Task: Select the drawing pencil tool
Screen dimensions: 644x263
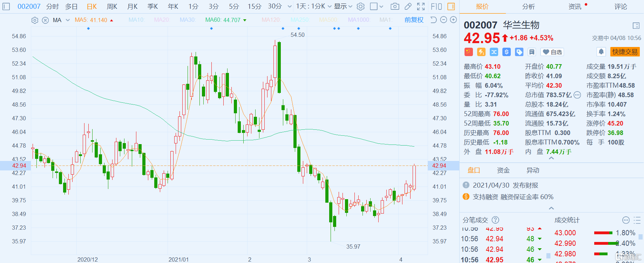Action: (x=408, y=6)
